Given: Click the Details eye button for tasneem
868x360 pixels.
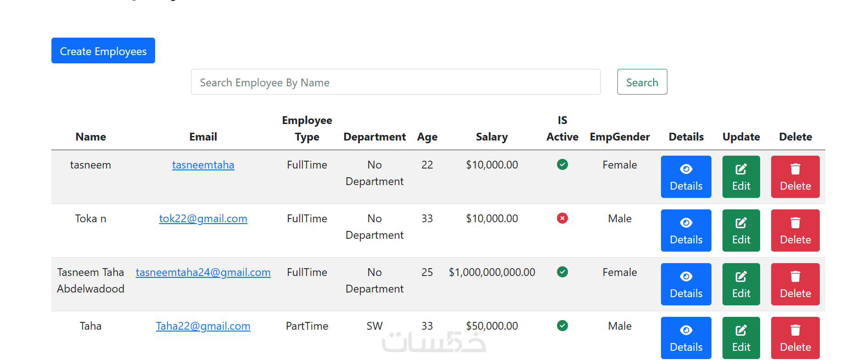Looking at the screenshot, I should 686,177.
